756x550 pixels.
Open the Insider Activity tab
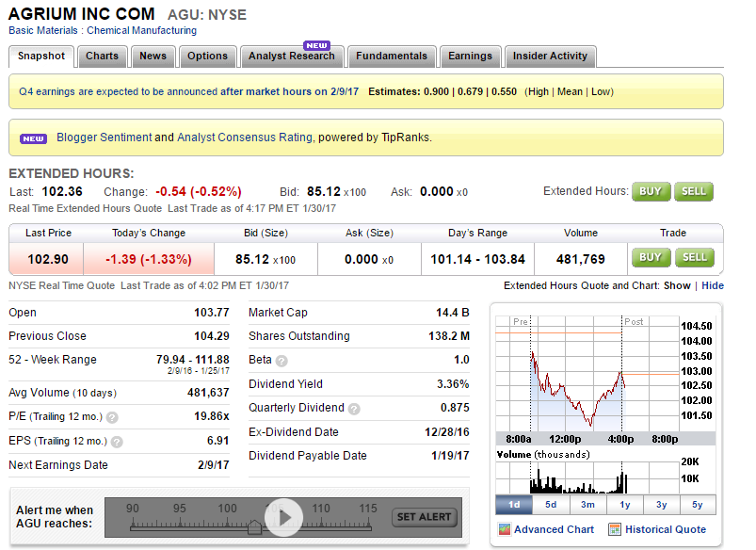pos(550,56)
